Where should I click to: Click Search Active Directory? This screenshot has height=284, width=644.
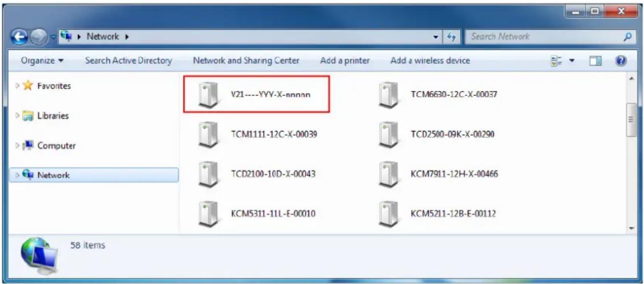point(129,61)
